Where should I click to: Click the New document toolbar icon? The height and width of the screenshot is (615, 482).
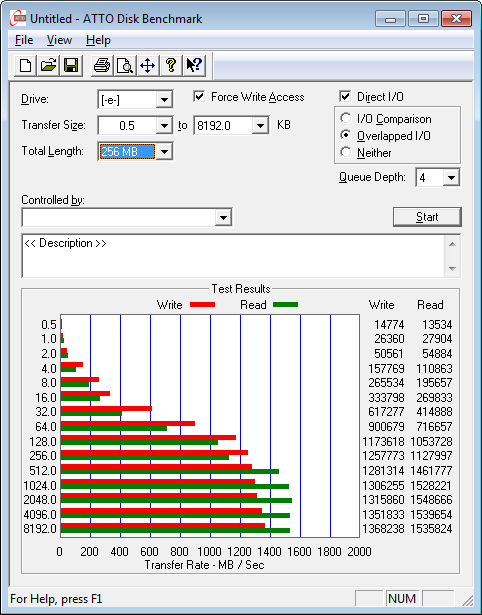click(x=25, y=65)
